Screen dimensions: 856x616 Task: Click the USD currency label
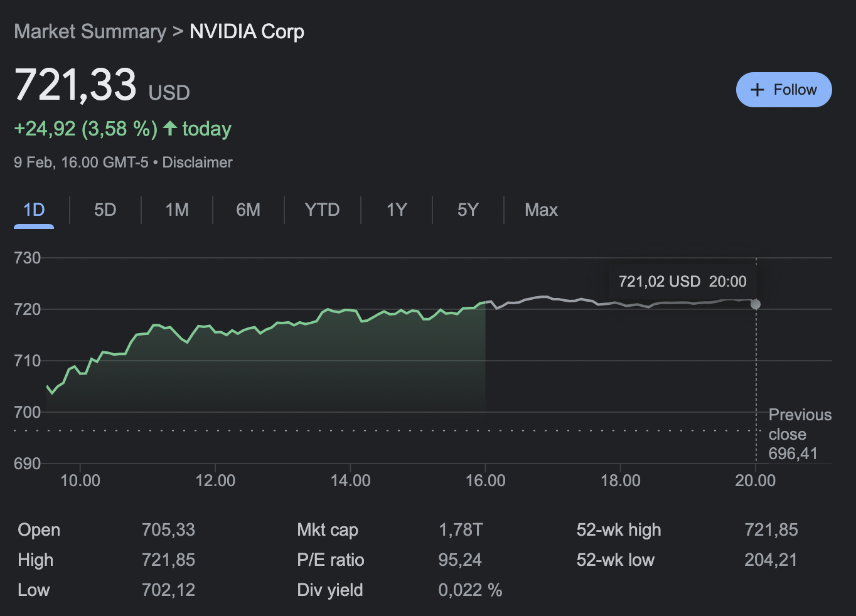coord(169,93)
